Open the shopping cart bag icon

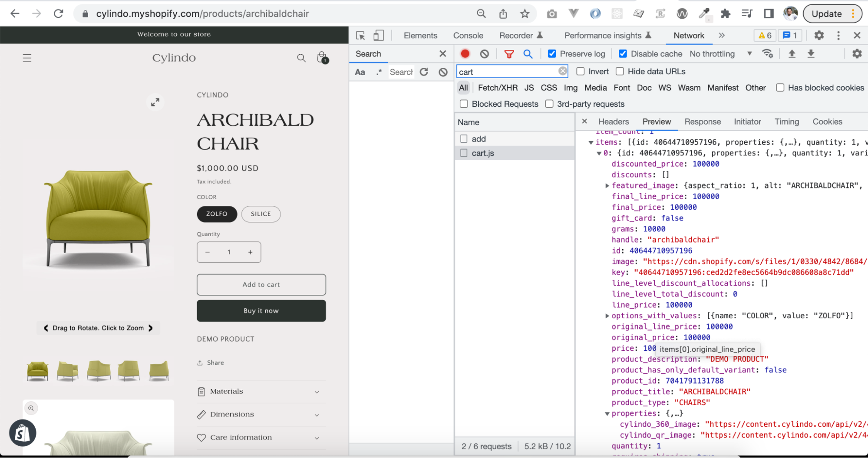[x=322, y=57]
